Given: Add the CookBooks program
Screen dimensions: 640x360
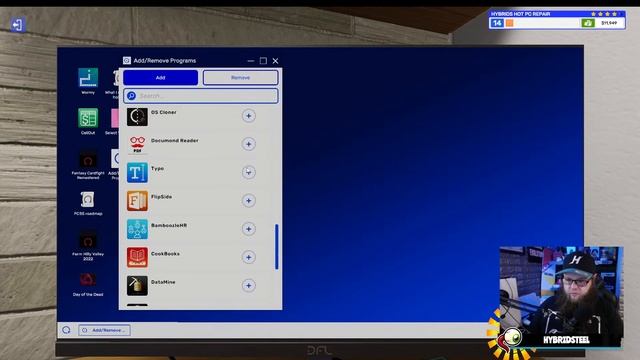Looking at the screenshot, I should pyautogui.click(x=249, y=257).
